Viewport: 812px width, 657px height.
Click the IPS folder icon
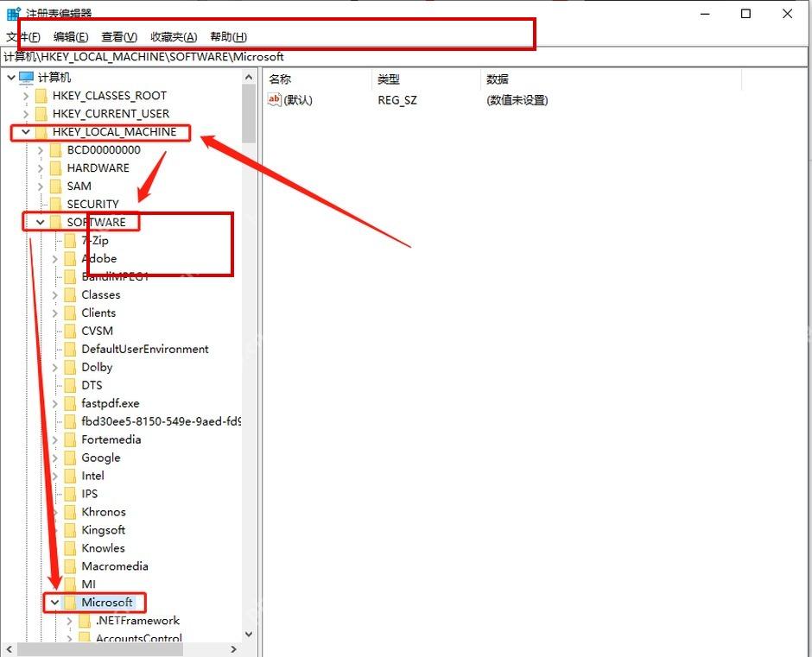point(70,495)
